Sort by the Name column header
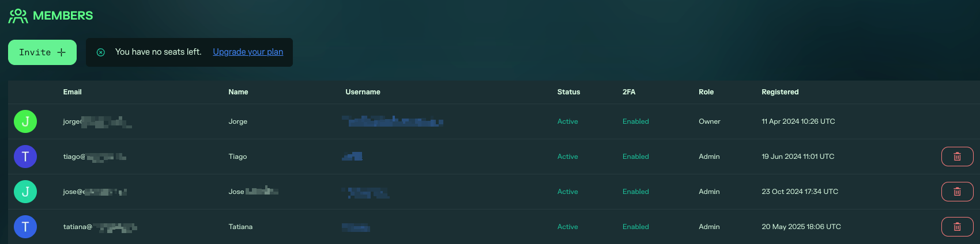980x244 pixels. 238,92
